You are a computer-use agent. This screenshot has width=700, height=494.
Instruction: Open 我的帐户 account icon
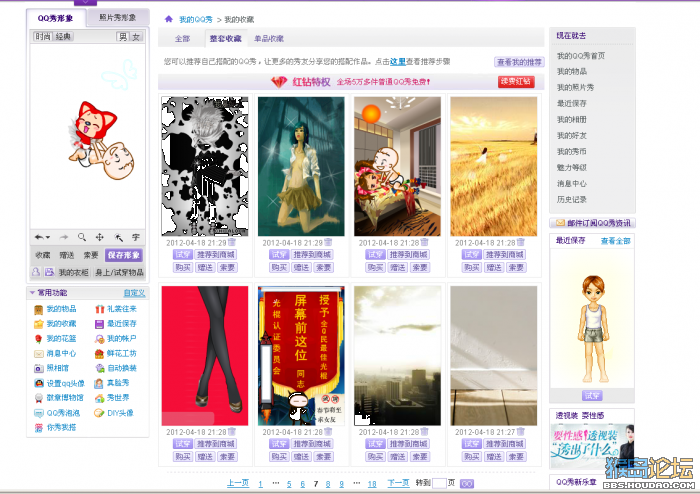(x=100, y=339)
